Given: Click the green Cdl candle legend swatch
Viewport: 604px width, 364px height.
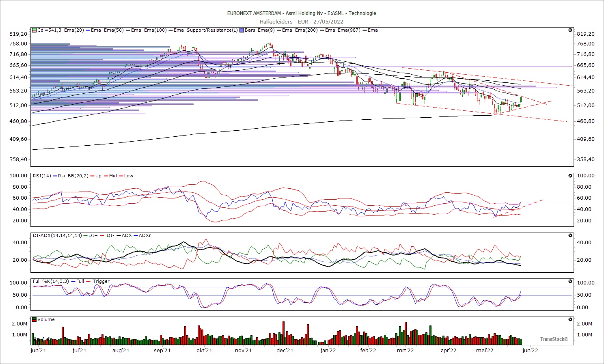Looking at the screenshot, I should pyautogui.click(x=35, y=30).
